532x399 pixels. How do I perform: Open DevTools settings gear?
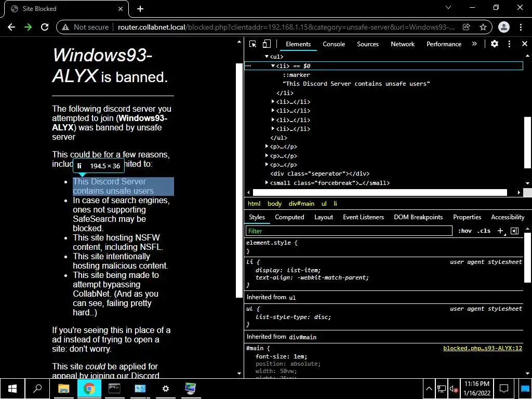(495, 44)
